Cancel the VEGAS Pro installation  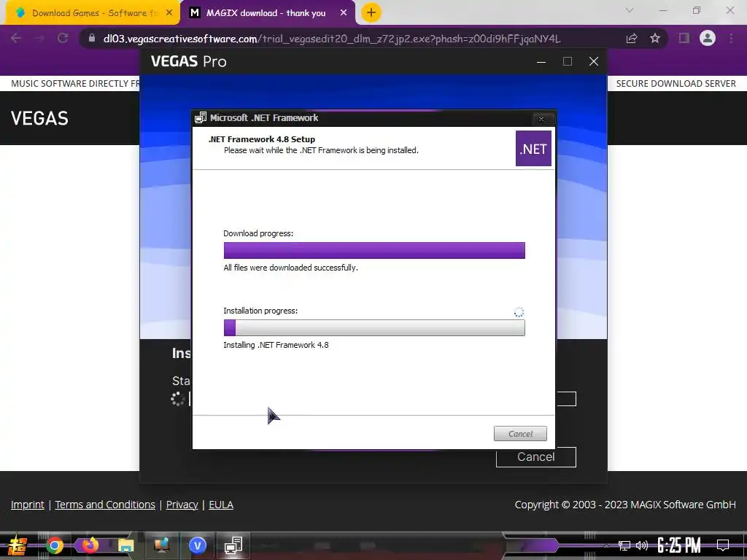click(x=536, y=457)
